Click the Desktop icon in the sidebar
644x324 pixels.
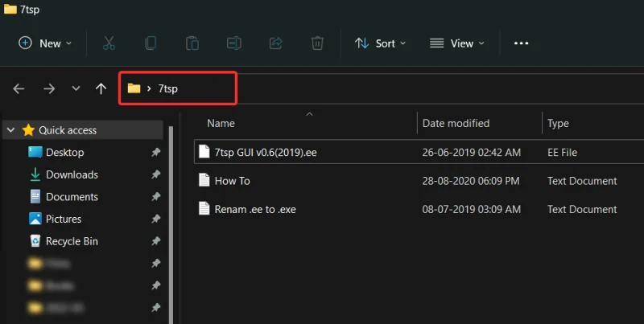[35, 152]
